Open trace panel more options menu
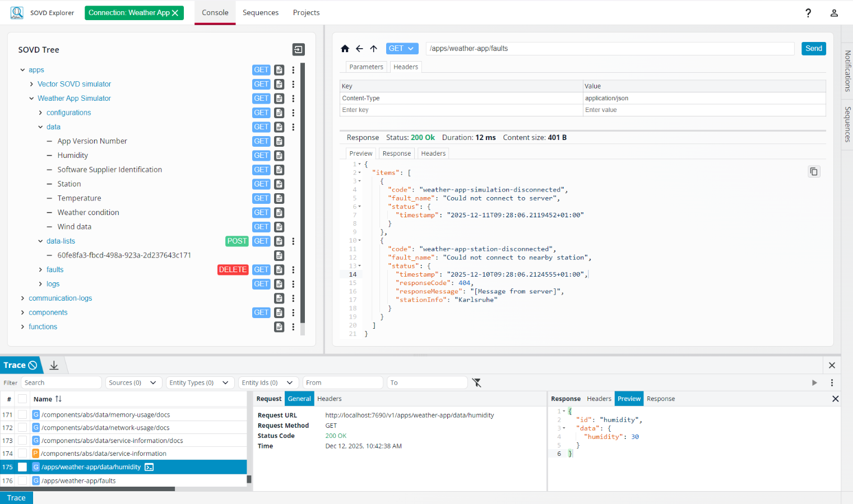This screenshot has height=504, width=853. click(832, 382)
